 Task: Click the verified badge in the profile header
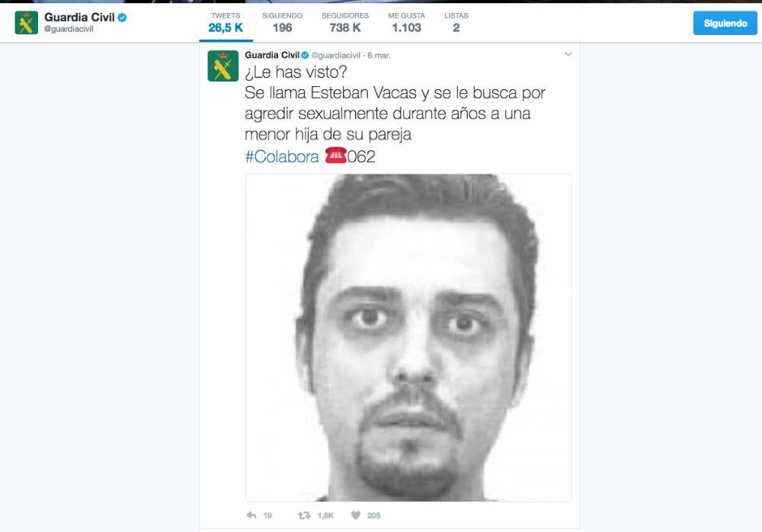[x=123, y=18]
